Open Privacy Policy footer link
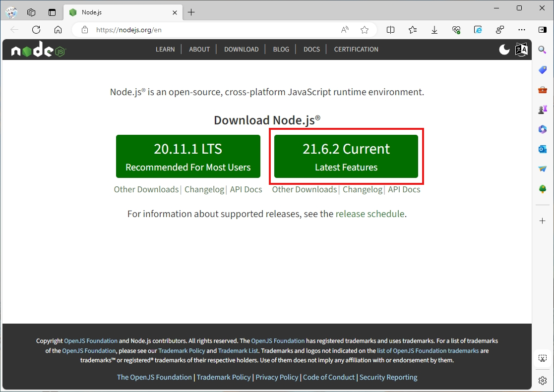The width and height of the screenshot is (554, 392). click(277, 377)
